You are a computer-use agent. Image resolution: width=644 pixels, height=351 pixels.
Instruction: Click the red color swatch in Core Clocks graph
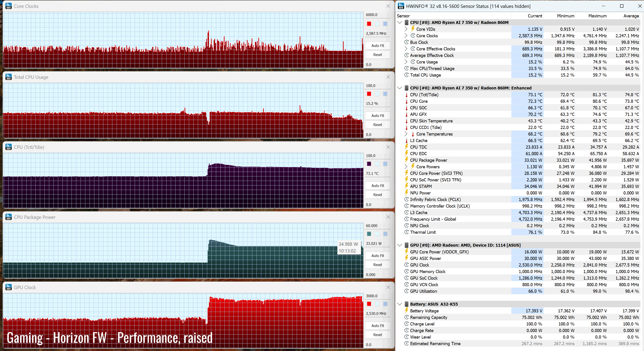pyautogui.click(x=369, y=24)
